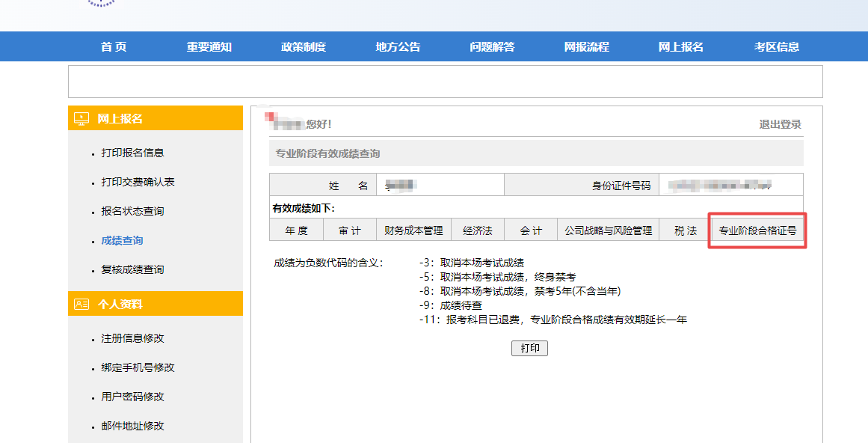The height and width of the screenshot is (443, 868).
Task: Click the monitor icon beside 网上报名 header
Action: 81,118
